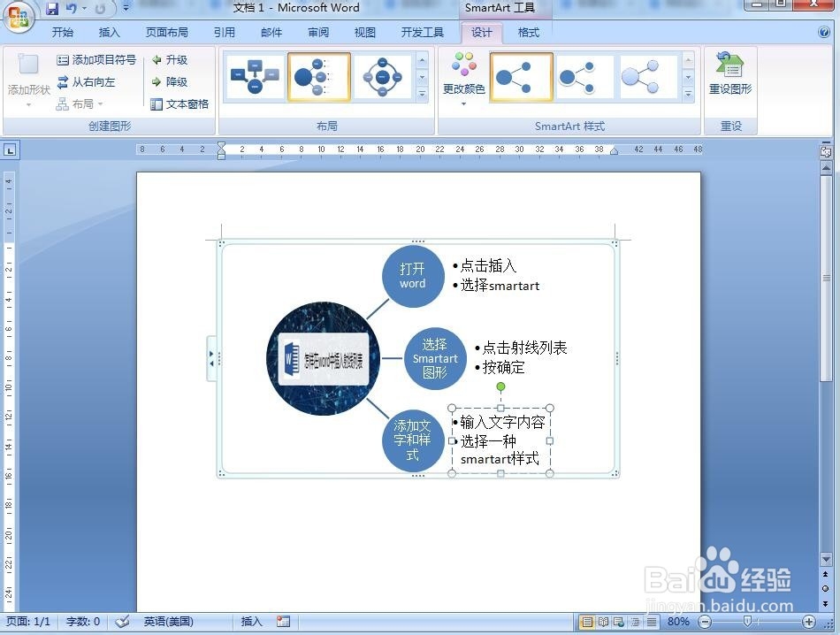The image size is (840, 635).
Task: Click the tab selector at ruler corner
Action: 10,150
